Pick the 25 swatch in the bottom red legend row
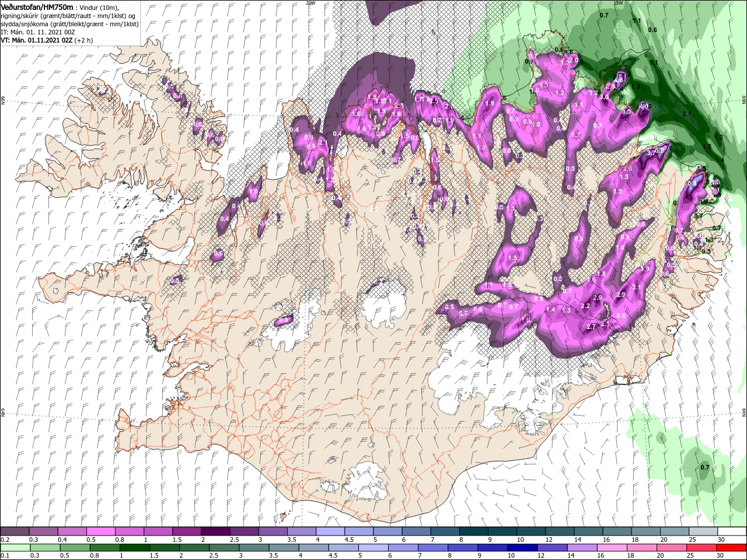This screenshot has width=747, height=560. point(701,548)
